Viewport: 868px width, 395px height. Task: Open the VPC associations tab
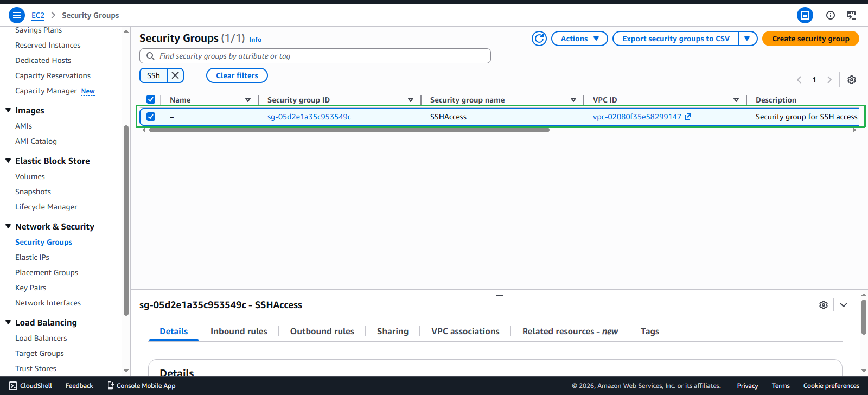pyautogui.click(x=465, y=332)
